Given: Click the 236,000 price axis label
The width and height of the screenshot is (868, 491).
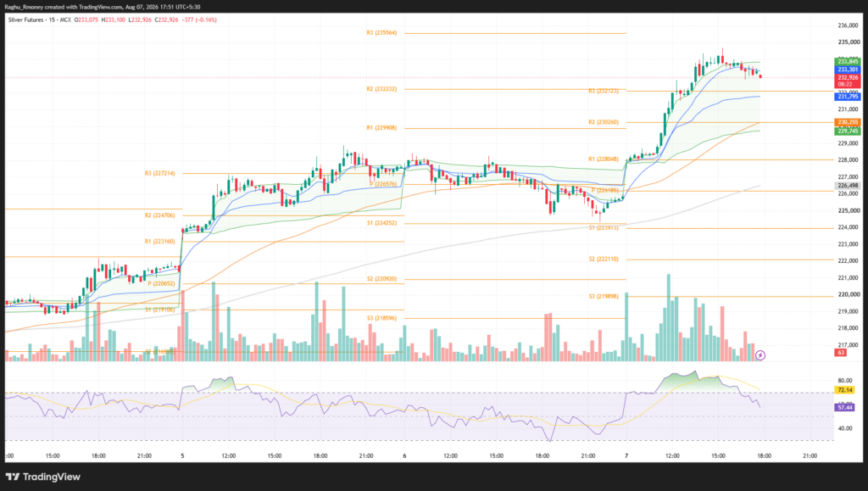Looking at the screenshot, I should [849, 25].
